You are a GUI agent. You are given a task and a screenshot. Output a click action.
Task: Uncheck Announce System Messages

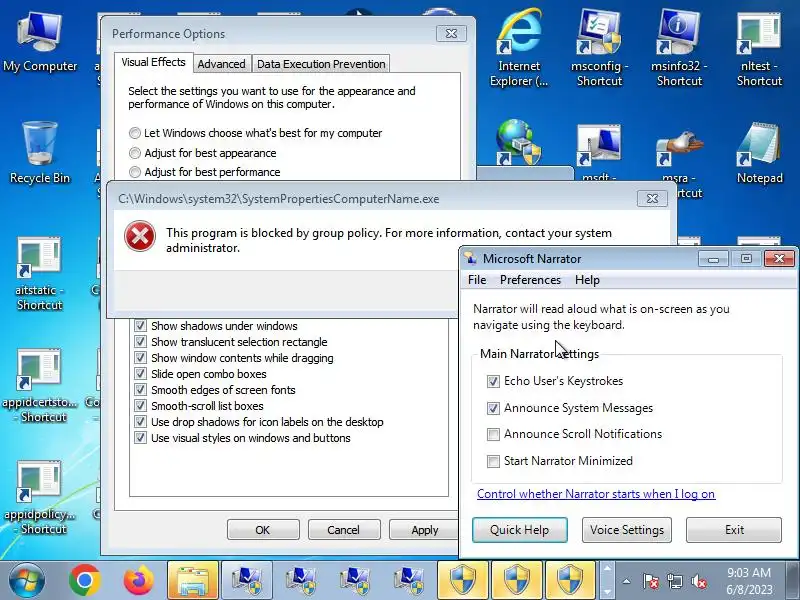click(x=493, y=408)
